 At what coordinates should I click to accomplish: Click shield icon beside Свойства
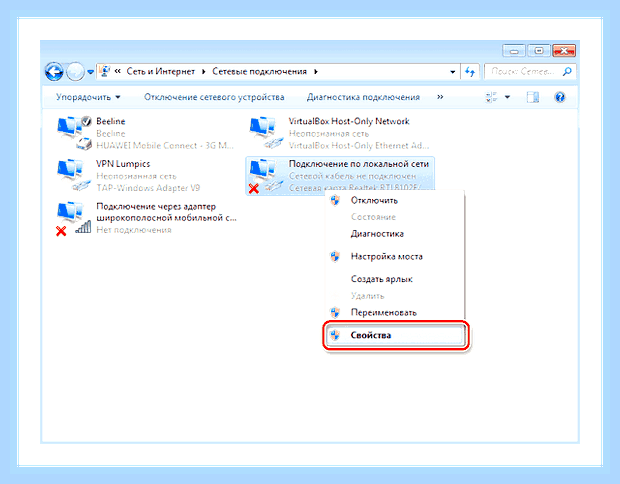pos(335,335)
